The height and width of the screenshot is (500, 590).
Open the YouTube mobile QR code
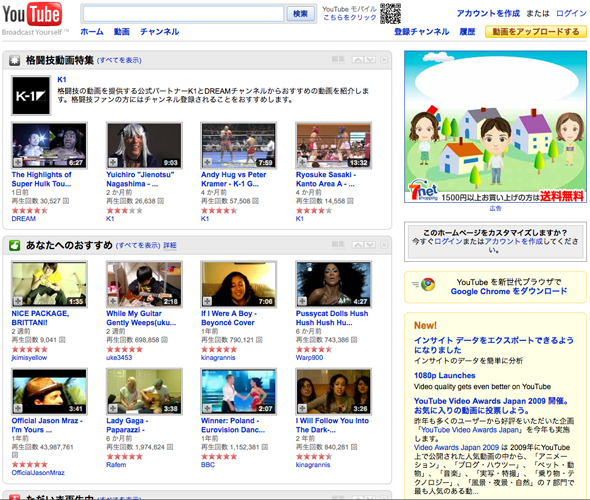pyautogui.click(x=390, y=14)
